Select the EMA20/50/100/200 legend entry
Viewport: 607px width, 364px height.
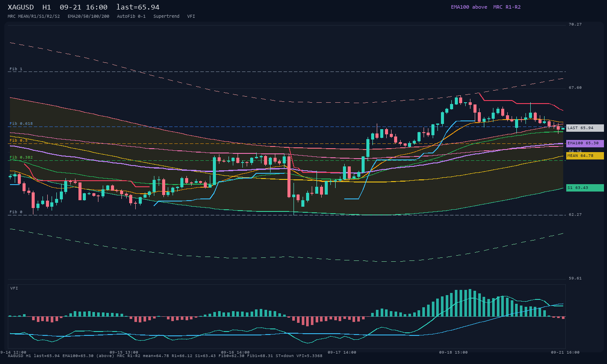[88, 16]
